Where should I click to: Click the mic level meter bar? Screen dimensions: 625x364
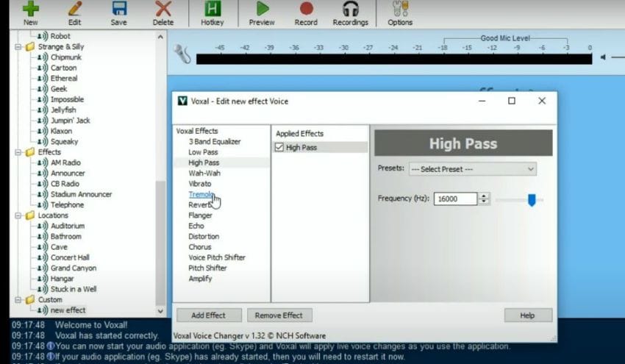point(394,59)
